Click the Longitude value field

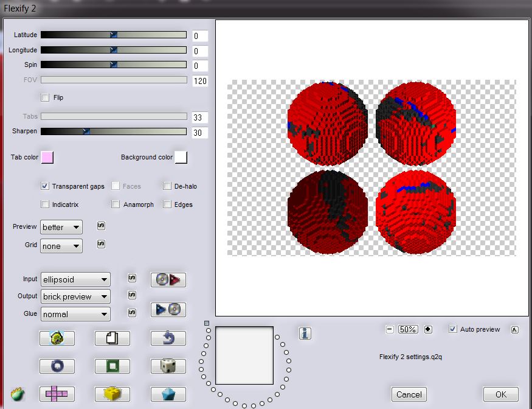pyautogui.click(x=200, y=51)
